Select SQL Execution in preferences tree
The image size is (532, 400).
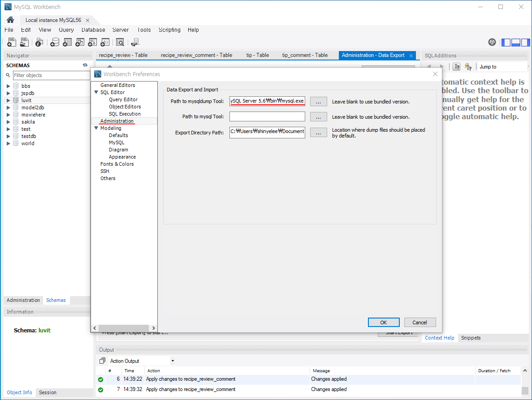[x=125, y=114]
